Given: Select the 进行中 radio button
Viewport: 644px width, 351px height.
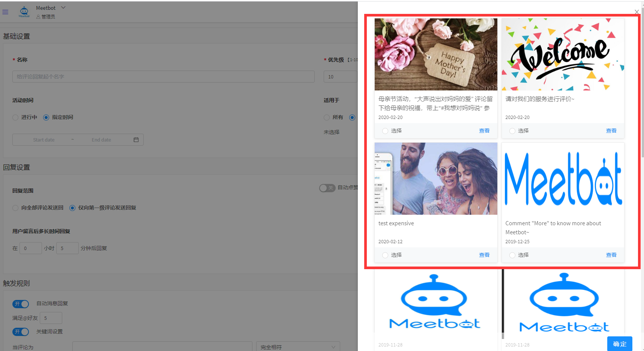Looking at the screenshot, I should click(x=15, y=118).
